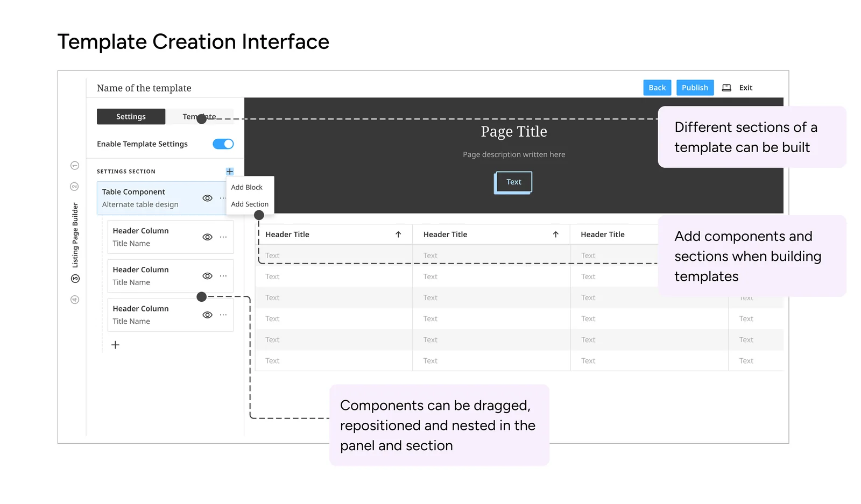Click the Exit button

(745, 88)
